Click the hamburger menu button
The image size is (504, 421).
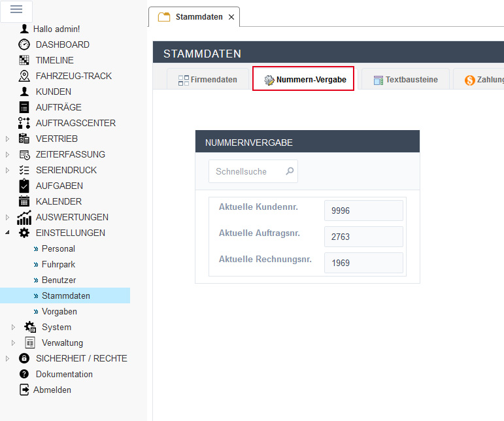pos(16,9)
